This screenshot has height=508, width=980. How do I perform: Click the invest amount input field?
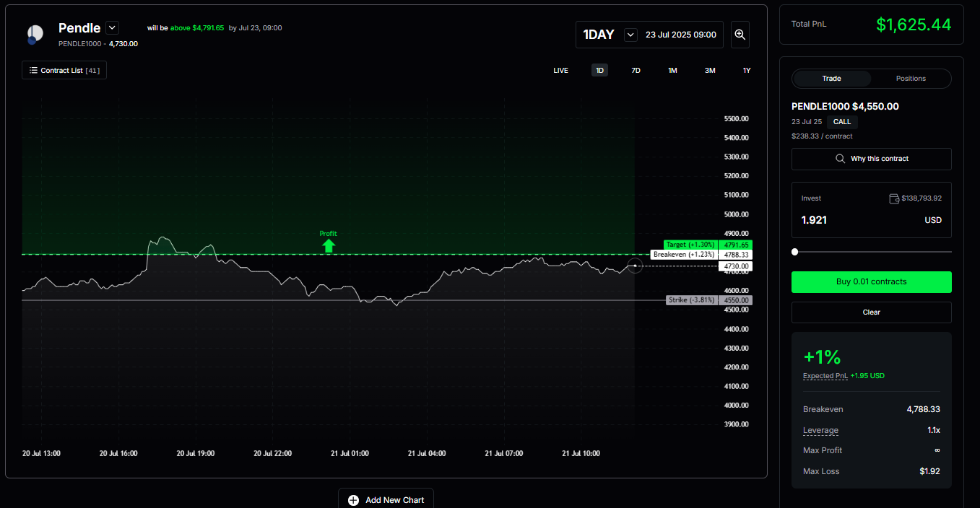click(814, 220)
